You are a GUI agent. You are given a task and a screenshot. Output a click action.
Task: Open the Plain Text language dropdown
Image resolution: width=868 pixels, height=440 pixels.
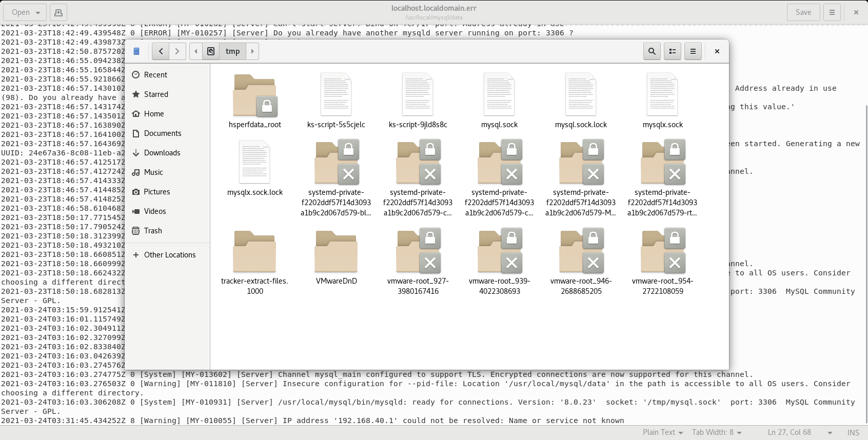coord(663,432)
